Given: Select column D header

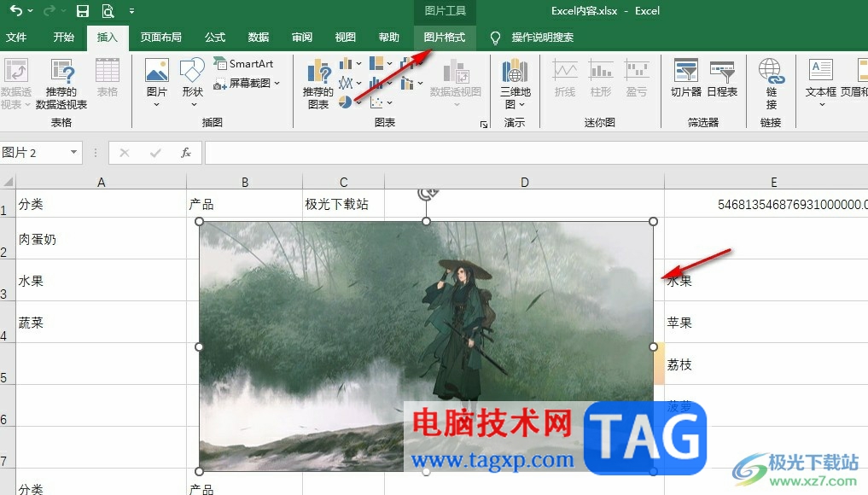Looking at the screenshot, I should click(x=524, y=182).
